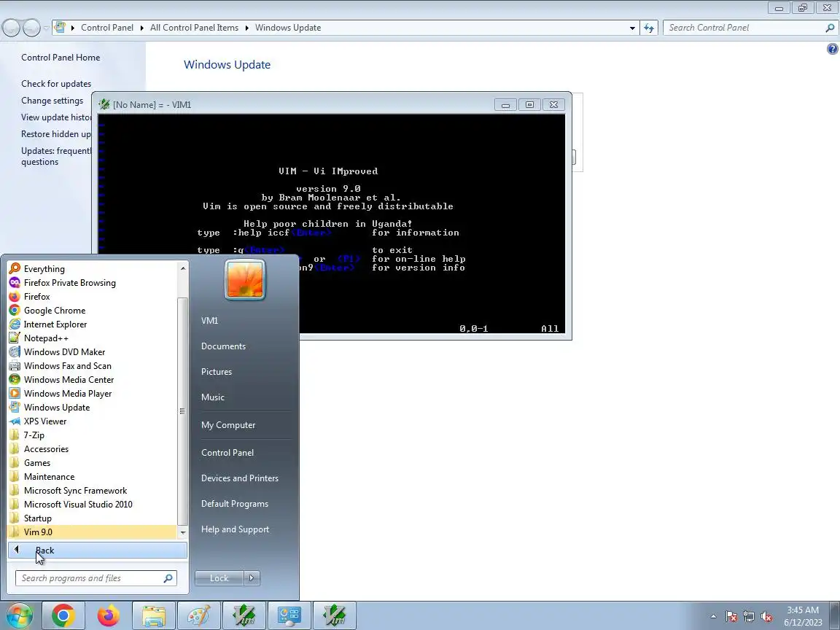Open XPS Viewer from the programs list
This screenshot has width=840, height=630.
point(92,421)
